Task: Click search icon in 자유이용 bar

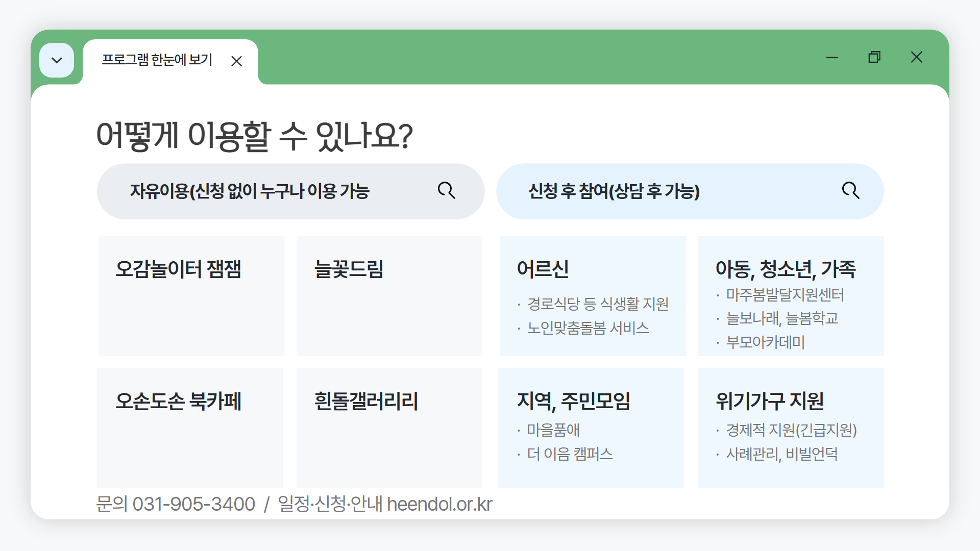Action: click(447, 191)
